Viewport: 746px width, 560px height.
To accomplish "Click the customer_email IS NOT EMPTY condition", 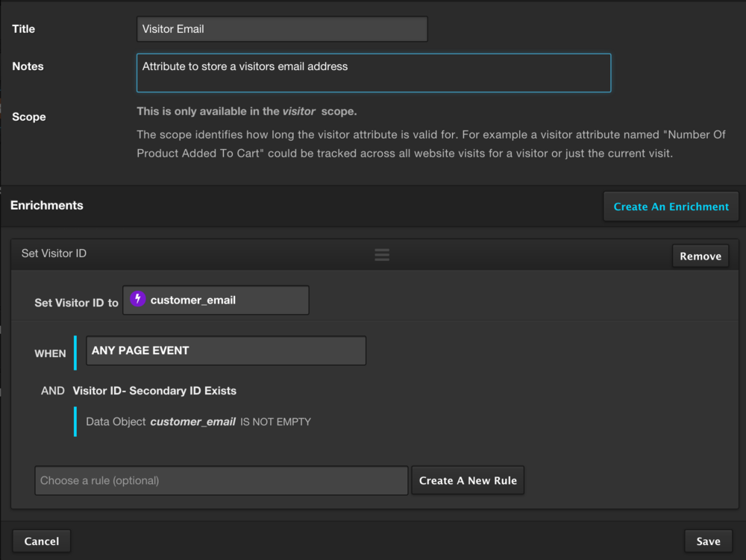I will click(x=198, y=421).
